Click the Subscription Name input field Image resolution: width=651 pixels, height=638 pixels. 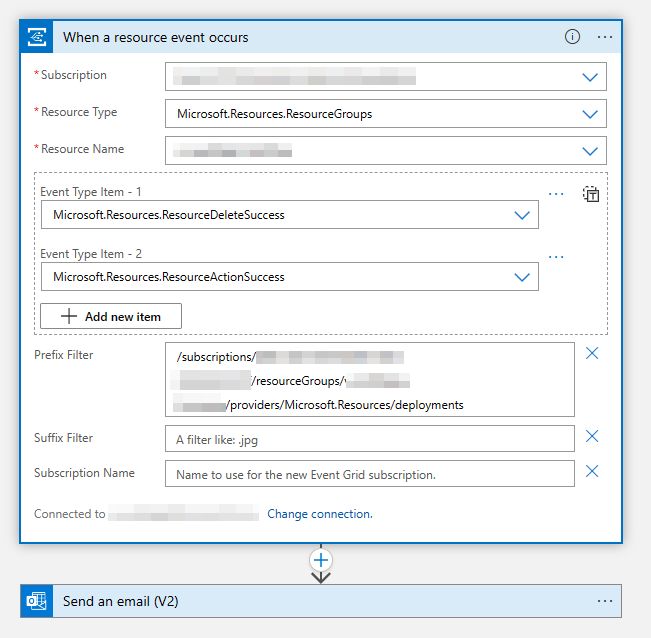(370, 473)
